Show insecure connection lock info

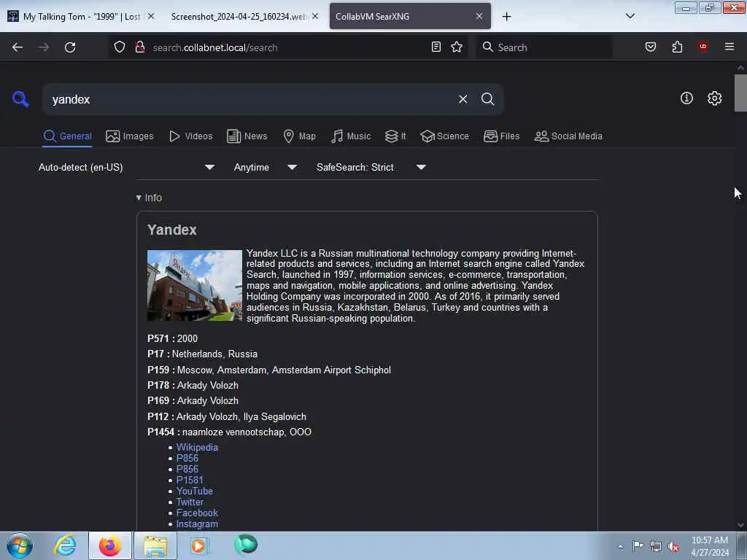(x=139, y=47)
